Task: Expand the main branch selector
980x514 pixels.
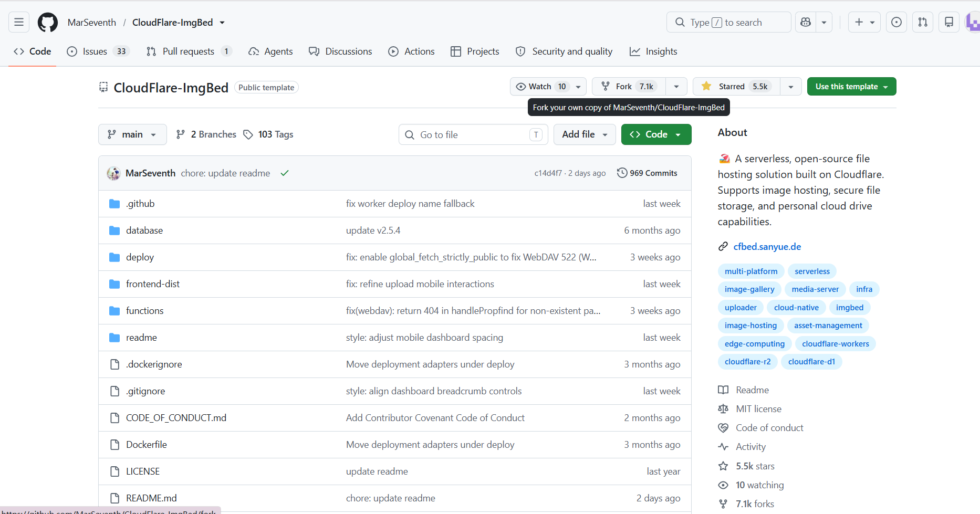Action: coord(132,134)
